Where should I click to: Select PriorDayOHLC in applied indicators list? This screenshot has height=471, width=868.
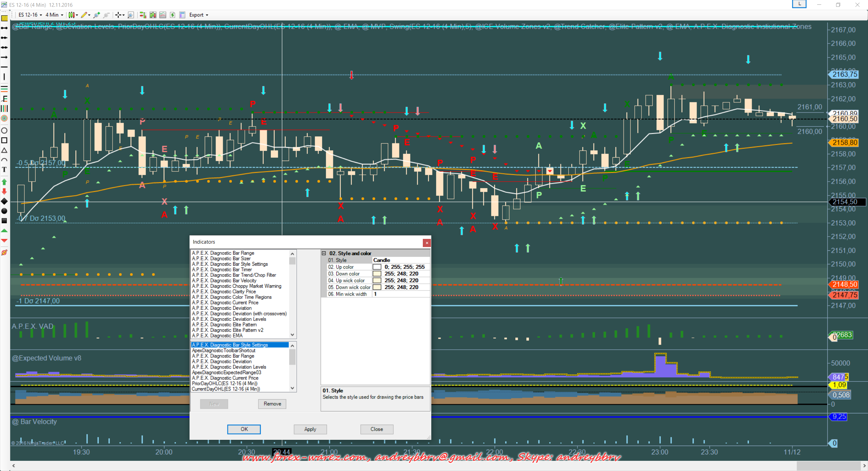pyautogui.click(x=224, y=383)
